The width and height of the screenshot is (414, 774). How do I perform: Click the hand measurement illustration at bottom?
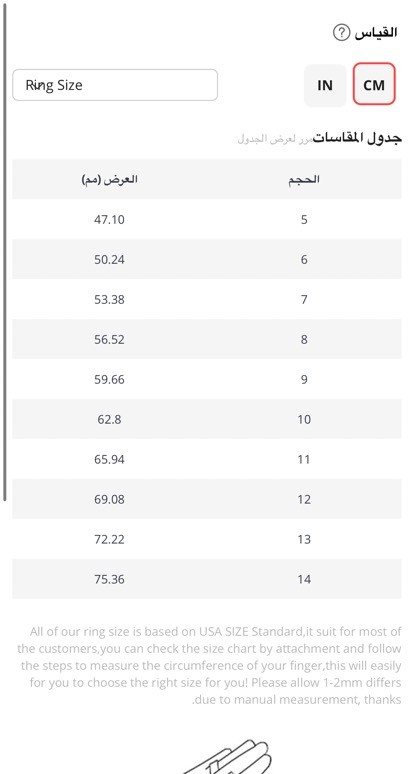tap(228, 756)
